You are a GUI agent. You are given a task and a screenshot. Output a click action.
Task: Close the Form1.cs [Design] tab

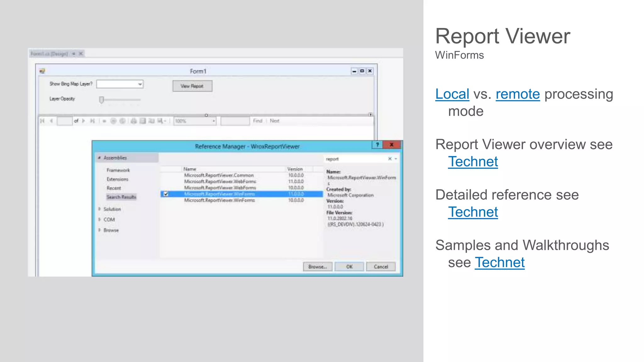coord(81,54)
